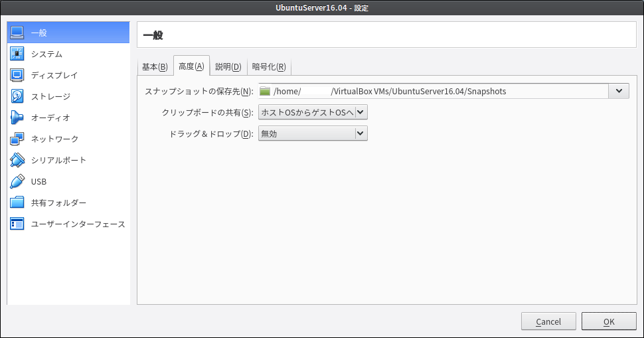Screen dimensions: 644x338
Task: Click the ドラッグ＆ドロップ(D) label
Action: point(211,134)
